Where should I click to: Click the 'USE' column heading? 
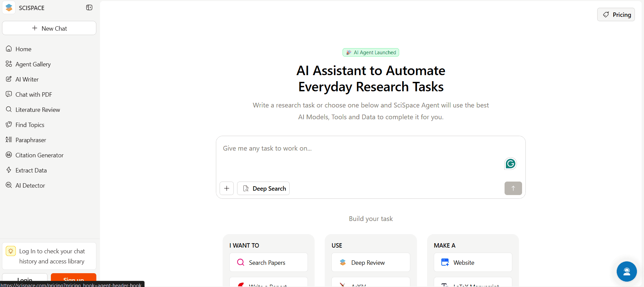[337, 246]
